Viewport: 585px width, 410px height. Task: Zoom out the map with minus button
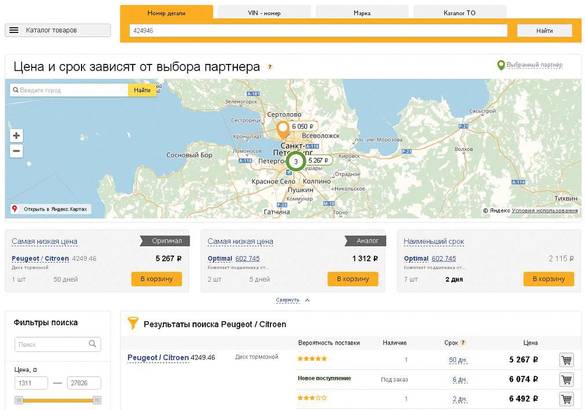point(16,151)
